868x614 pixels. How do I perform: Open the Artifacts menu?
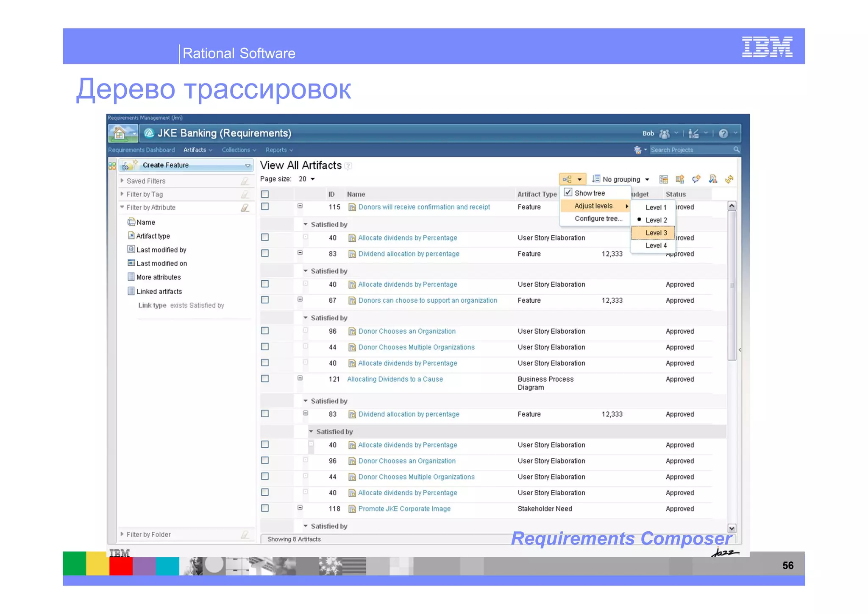(x=198, y=150)
